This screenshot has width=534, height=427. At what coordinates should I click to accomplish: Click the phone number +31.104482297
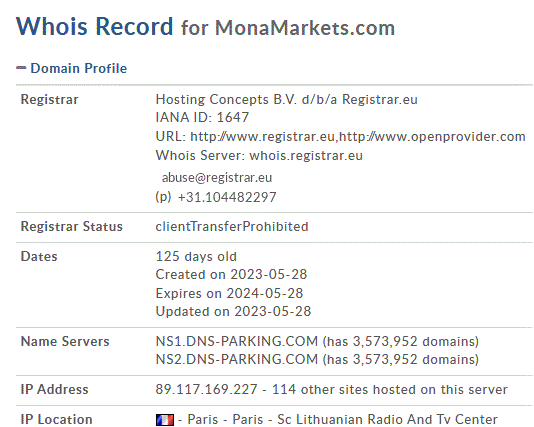[x=227, y=197]
